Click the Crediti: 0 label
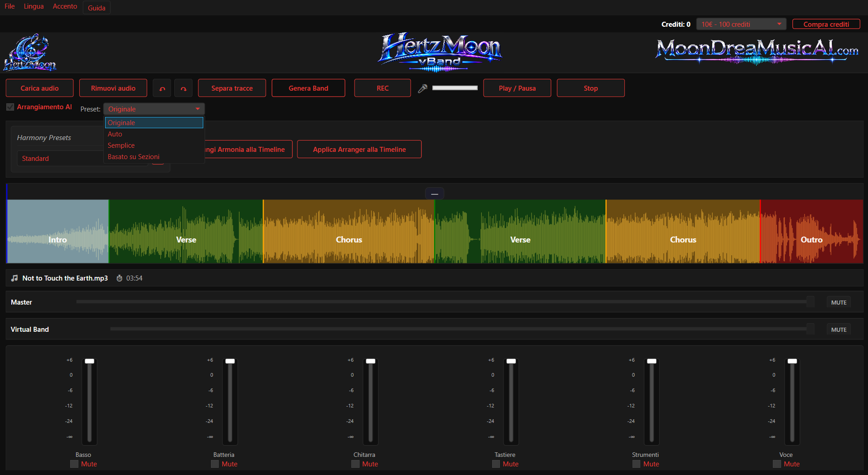The width and height of the screenshot is (868, 475). [676, 24]
